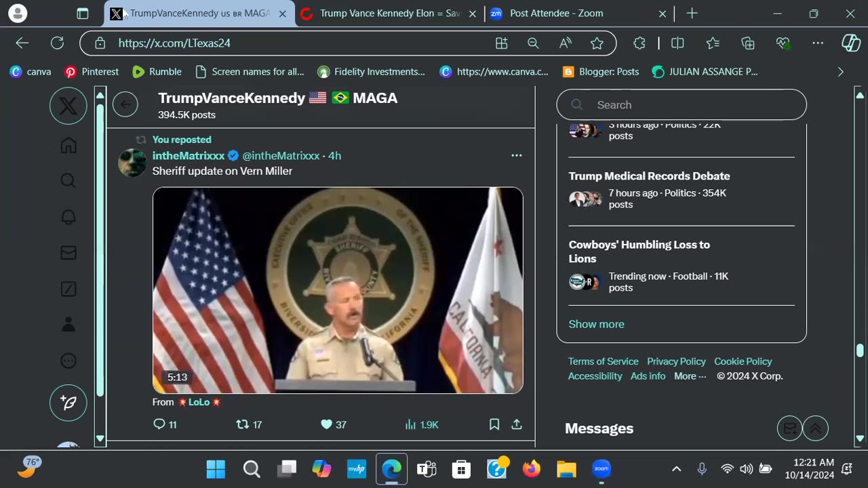
Task: Click the X search field
Action: pos(682,104)
